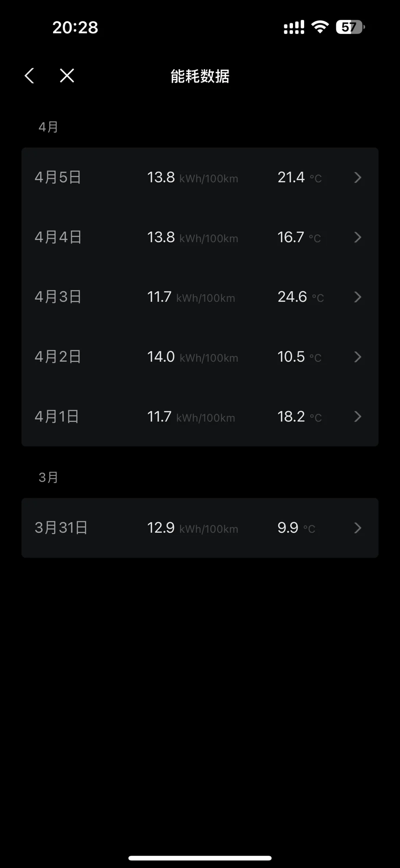Open details chevron for 4月3日

(357, 297)
